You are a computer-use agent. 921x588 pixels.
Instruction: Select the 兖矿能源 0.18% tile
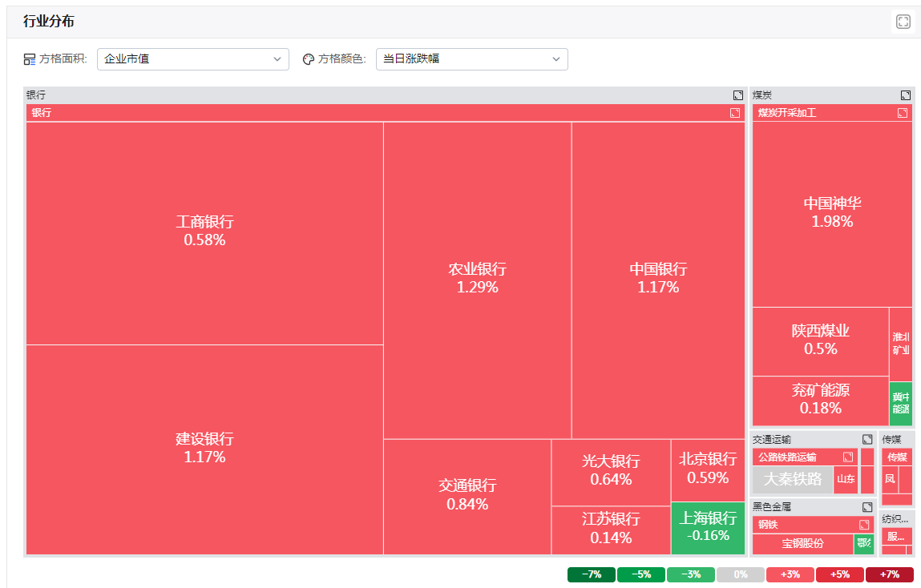[x=821, y=401]
